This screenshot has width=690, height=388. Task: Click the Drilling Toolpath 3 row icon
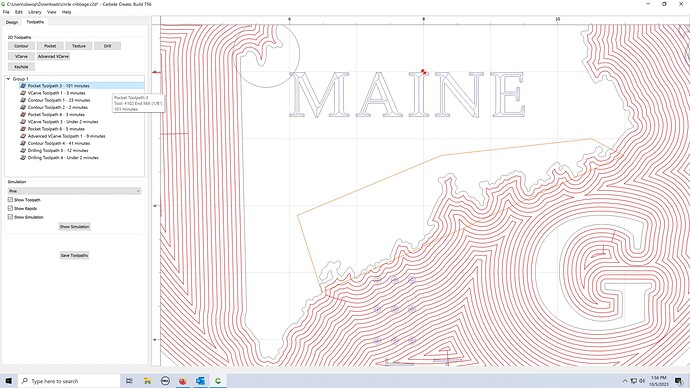click(x=23, y=150)
